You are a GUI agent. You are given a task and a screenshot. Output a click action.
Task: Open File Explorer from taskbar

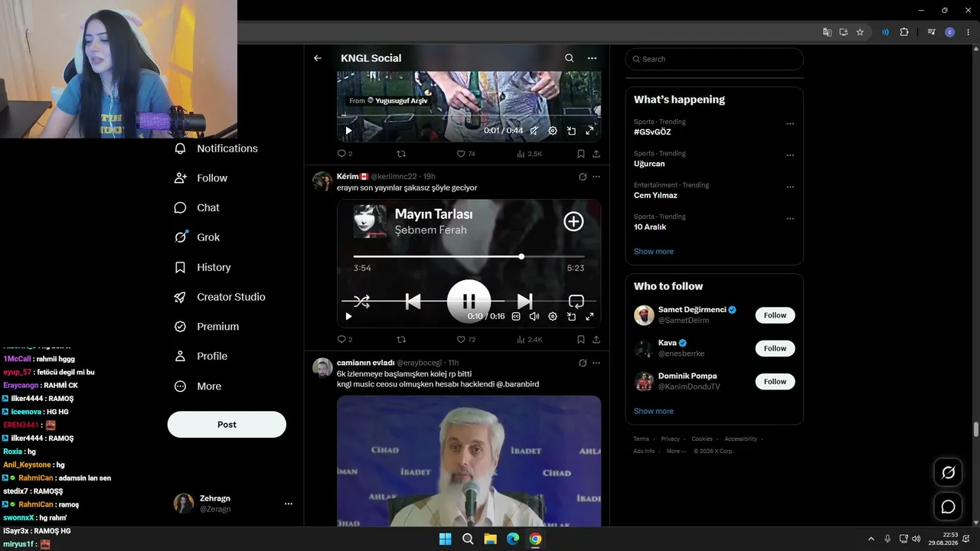(490, 540)
